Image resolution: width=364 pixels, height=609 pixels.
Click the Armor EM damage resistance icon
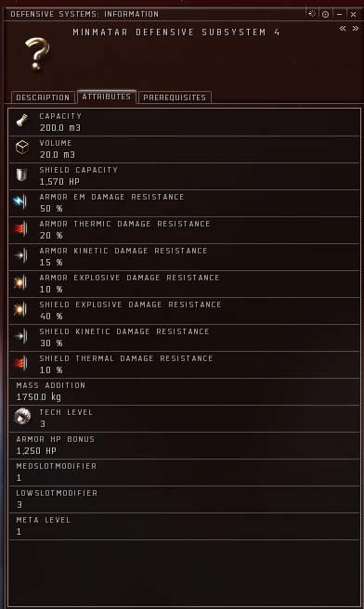coord(19,201)
